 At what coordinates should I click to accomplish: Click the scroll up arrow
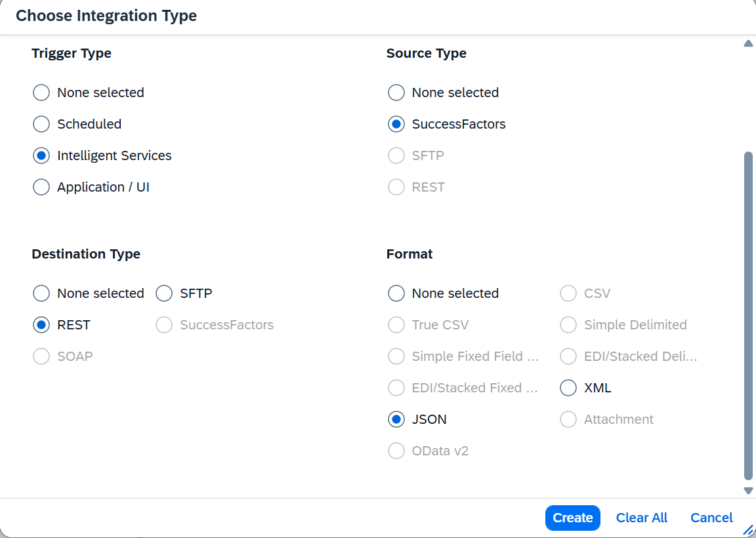pyautogui.click(x=747, y=44)
